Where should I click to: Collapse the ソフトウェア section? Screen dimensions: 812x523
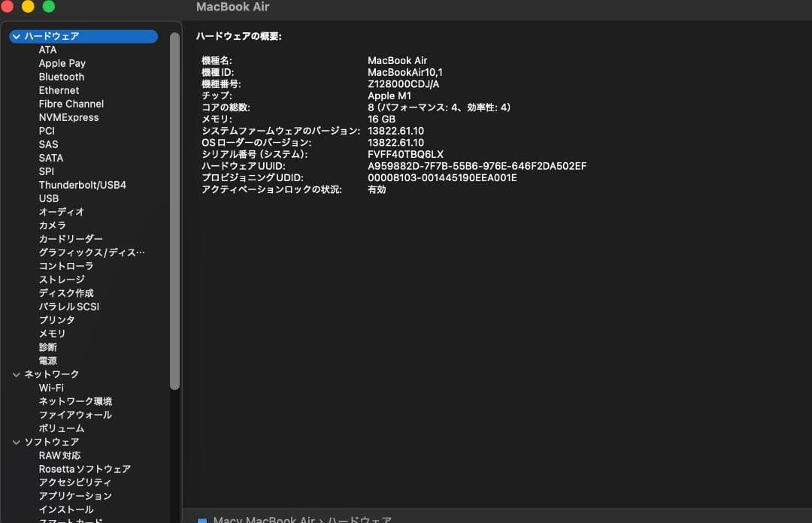pyautogui.click(x=17, y=441)
